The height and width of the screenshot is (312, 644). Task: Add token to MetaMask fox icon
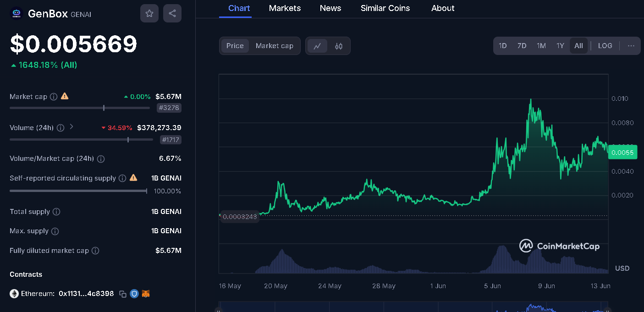[x=146, y=294]
